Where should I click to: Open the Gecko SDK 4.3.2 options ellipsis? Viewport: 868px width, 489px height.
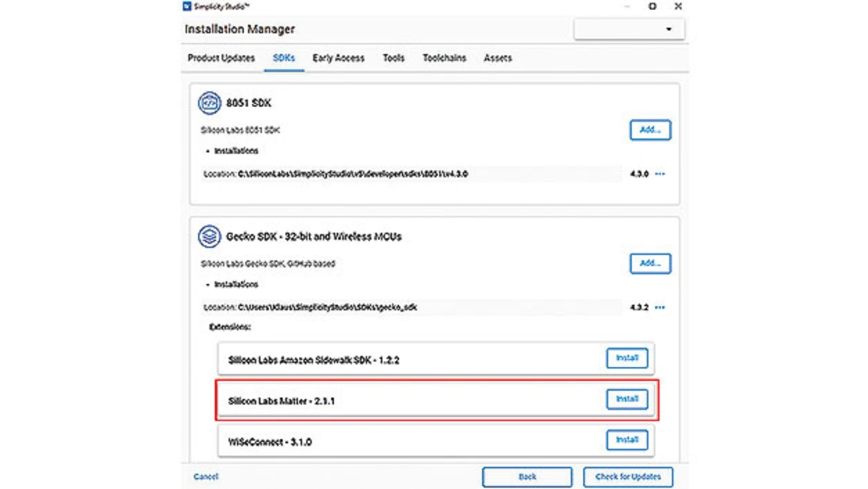[660, 308]
